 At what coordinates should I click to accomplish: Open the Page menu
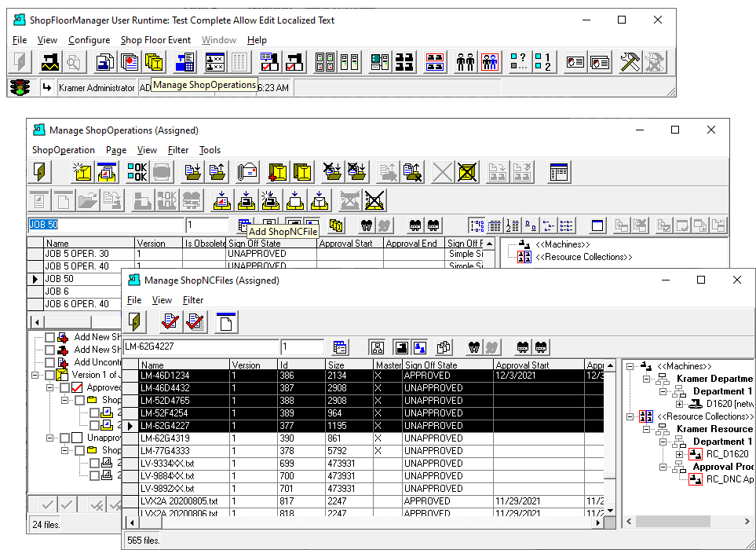tap(115, 150)
